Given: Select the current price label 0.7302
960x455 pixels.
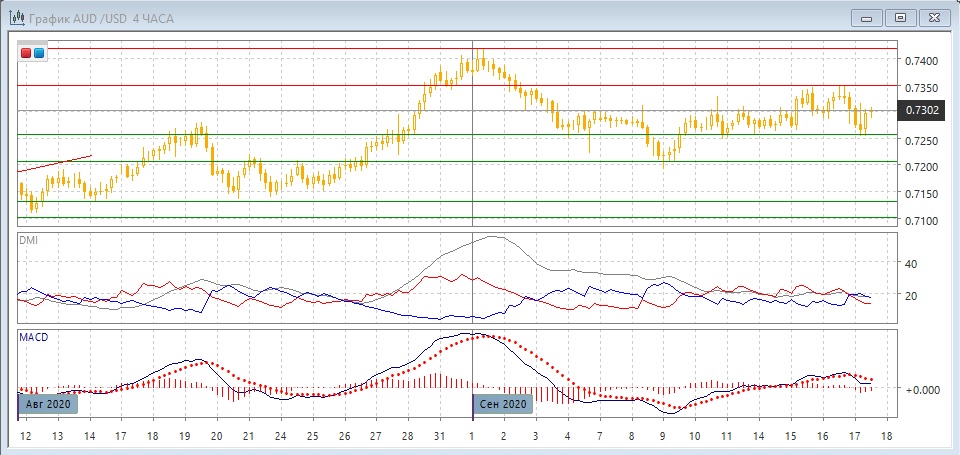Looking at the screenshot, I should pos(923,110).
